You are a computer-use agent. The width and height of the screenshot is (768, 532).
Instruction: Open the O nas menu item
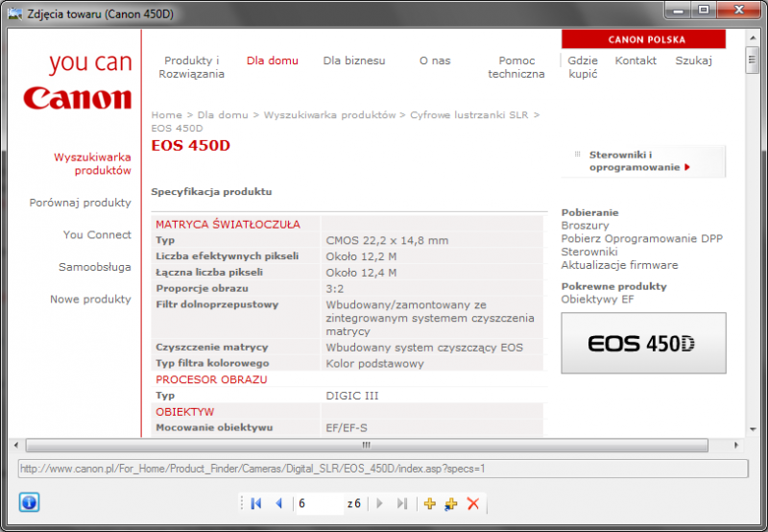pyautogui.click(x=435, y=60)
